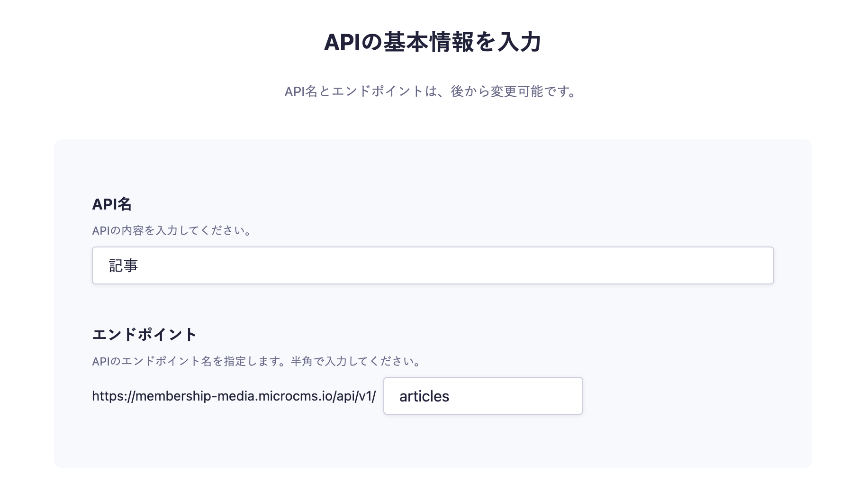Image resolution: width=868 pixels, height=493 pixels.
Task: Click the word API in the page heading
Action: 342,43
